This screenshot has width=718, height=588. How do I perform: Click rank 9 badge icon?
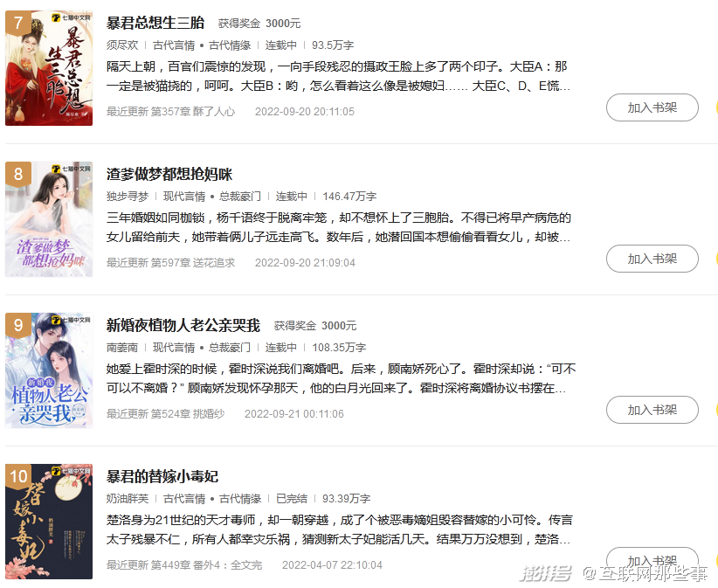click(x=18, y=325)
